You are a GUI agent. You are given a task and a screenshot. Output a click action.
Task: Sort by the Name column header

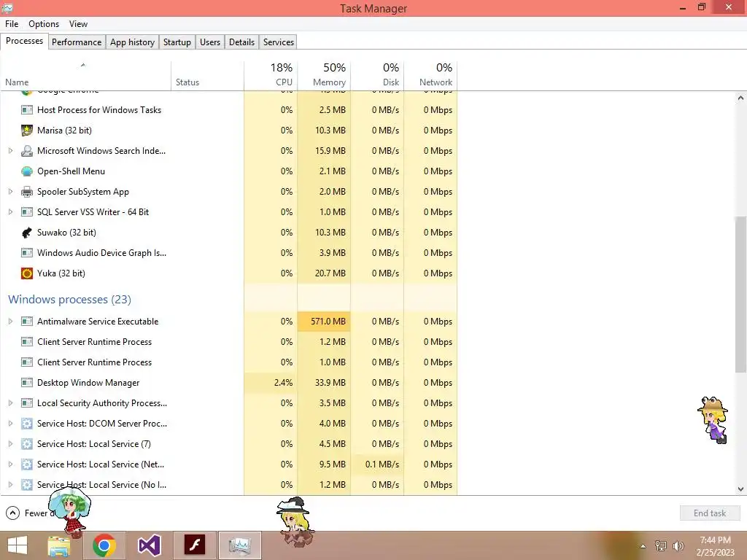click(x=85, y=75)
